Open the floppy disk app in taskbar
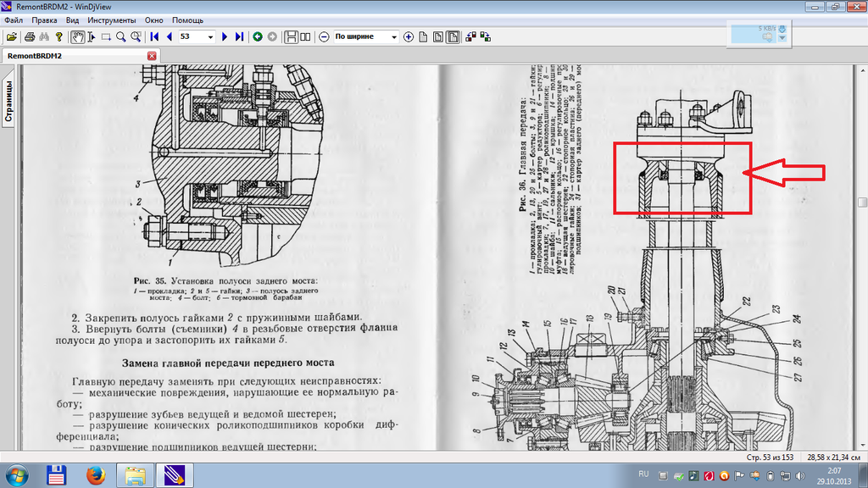Viewport: 868px width, 488px height. pyautogui.click(x=57, y=475)
